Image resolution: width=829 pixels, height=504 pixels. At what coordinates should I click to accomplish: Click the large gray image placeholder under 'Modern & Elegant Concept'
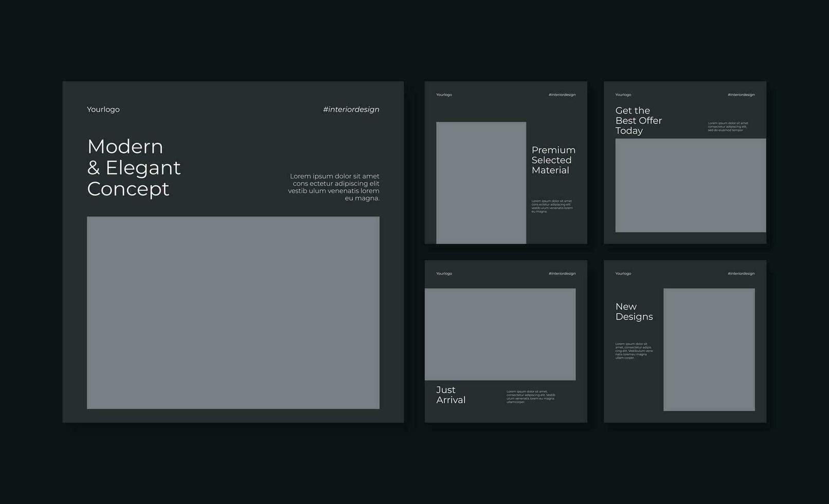233,313
